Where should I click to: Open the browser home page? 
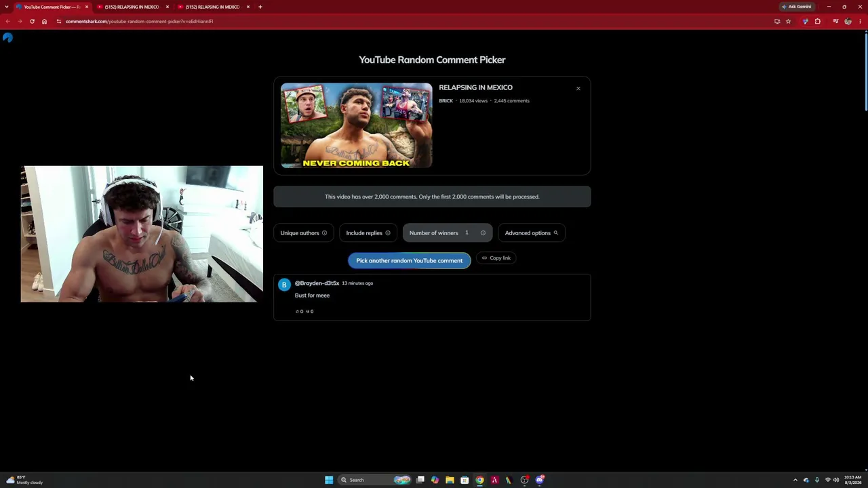(44, 21)
